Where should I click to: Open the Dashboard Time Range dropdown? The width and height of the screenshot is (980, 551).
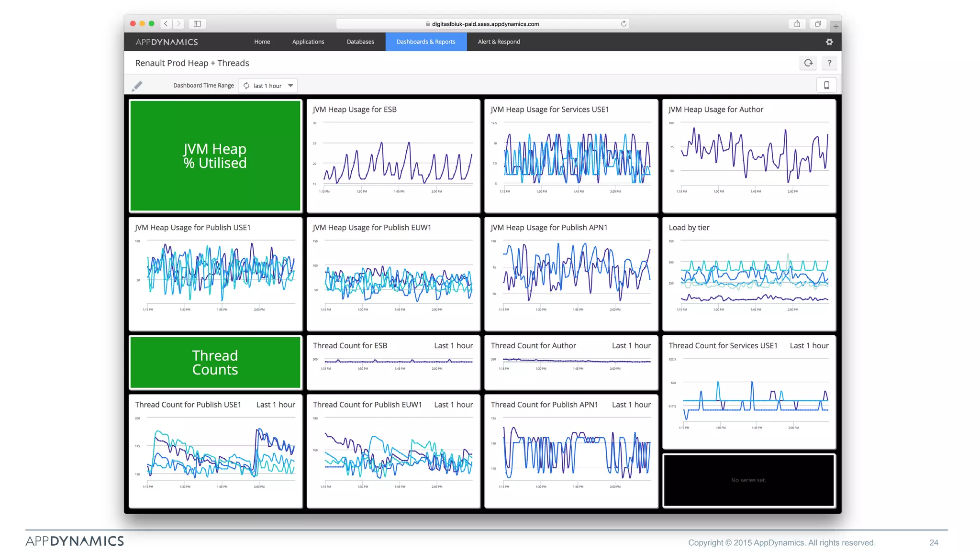coord(268,86)
